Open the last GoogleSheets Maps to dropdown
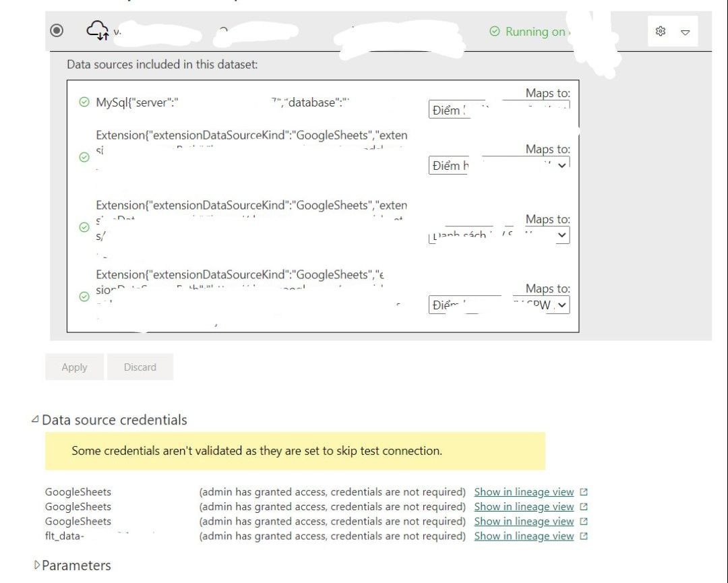The width and height of the screenshot is (728, 583). click(499, 305)
